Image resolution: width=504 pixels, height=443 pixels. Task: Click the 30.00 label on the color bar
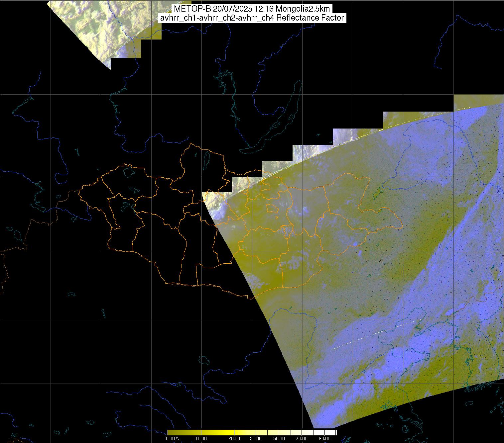[x=256, y=438]
